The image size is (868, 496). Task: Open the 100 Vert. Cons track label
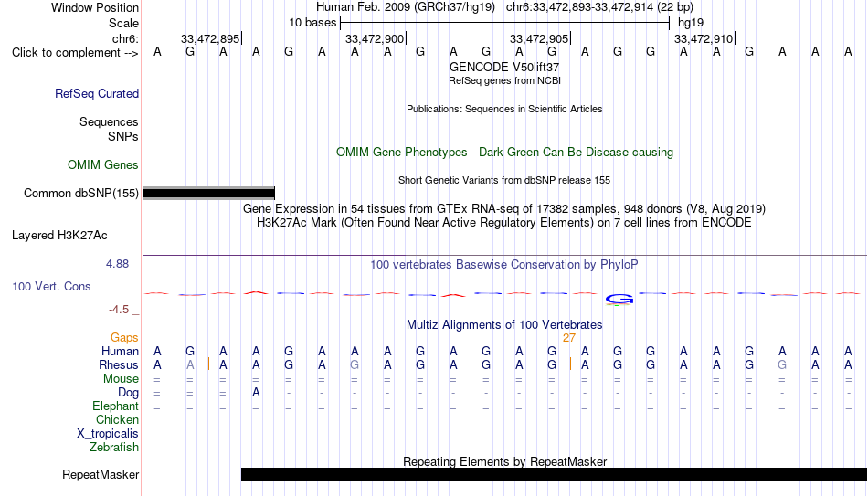(51, 287)
